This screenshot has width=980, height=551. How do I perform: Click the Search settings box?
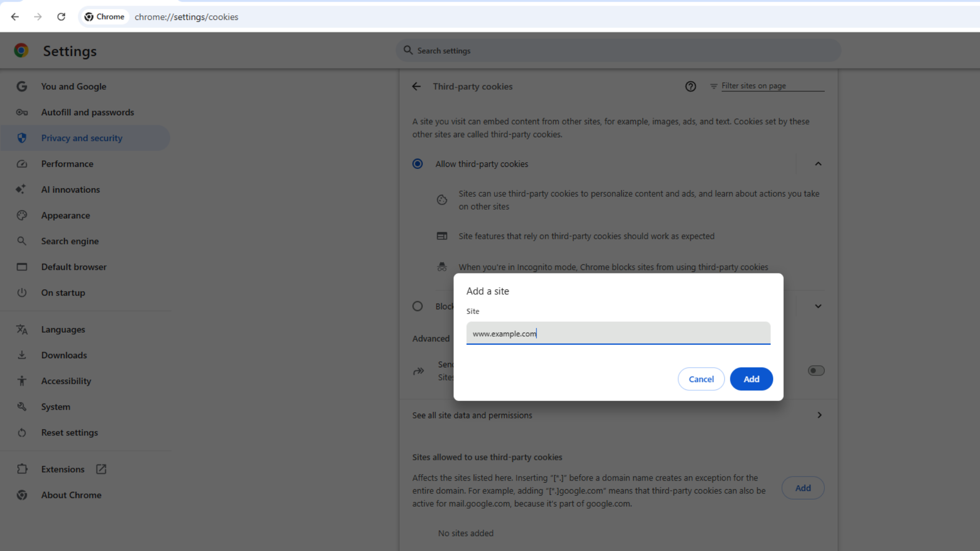pyautogui.click(x=618, y=51)
